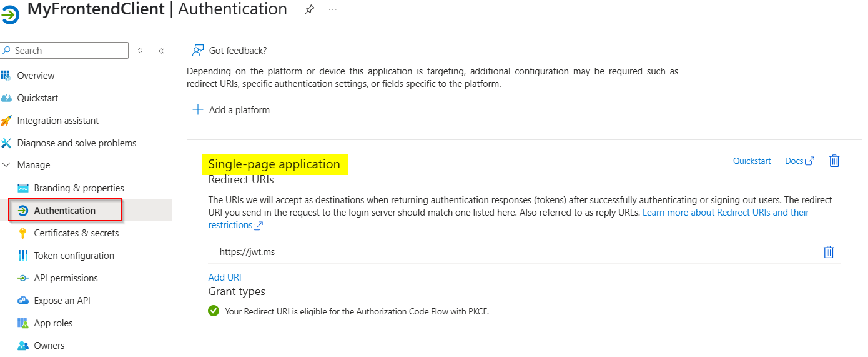
Task: Select Authentication in the sidebar
Action: 65,211
